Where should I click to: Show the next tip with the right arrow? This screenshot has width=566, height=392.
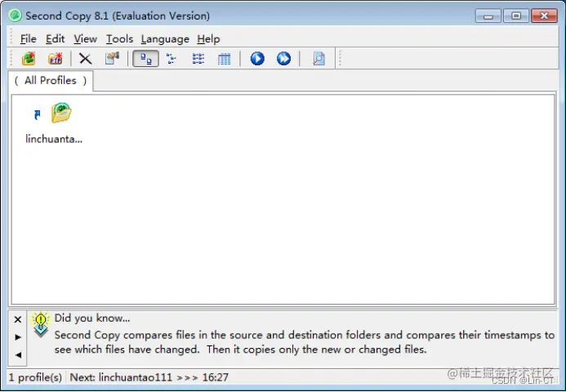tap(18, 337)
